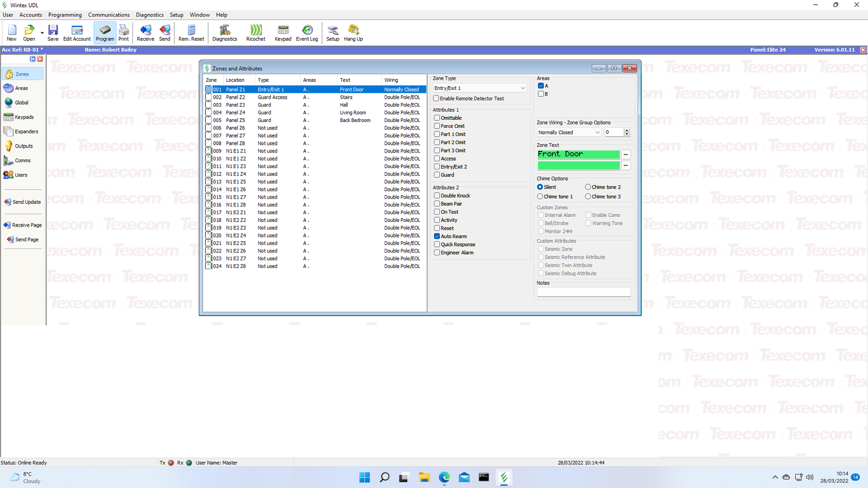Select Chime tone 2 radio button
Viewport: 868px width, 488px height.
588,187
